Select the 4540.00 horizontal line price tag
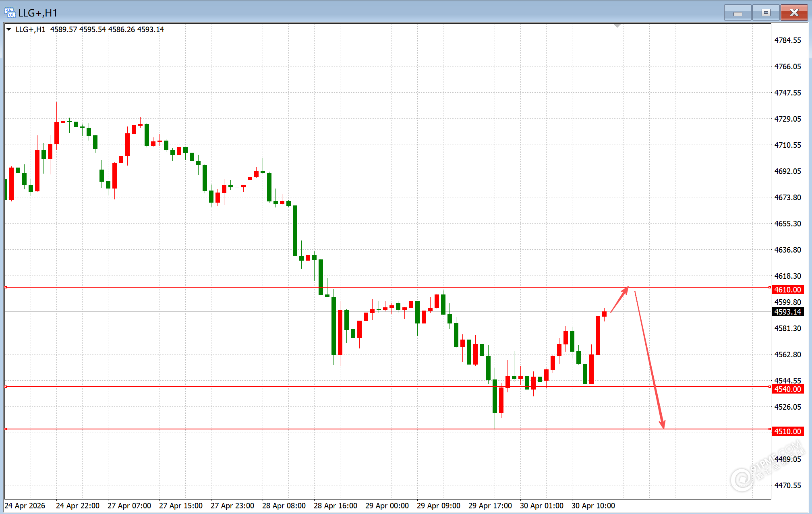Viewport: 812px width, 514px height. (787, 389)
